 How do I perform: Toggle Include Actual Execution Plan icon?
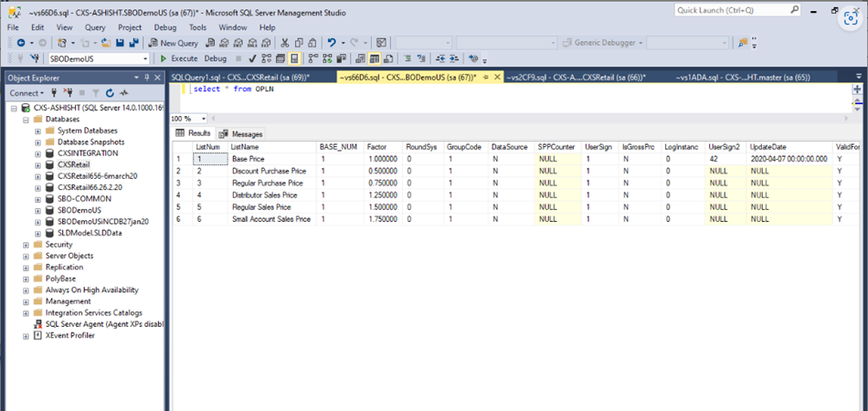pos(313,58)
